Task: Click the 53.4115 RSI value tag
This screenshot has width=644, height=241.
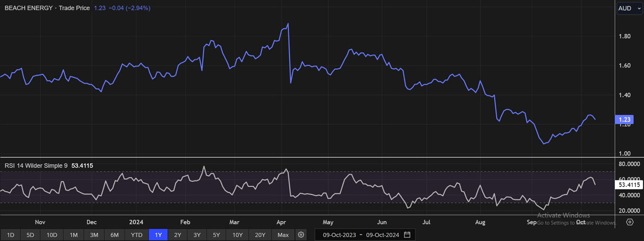Action: tap(629, 185)
